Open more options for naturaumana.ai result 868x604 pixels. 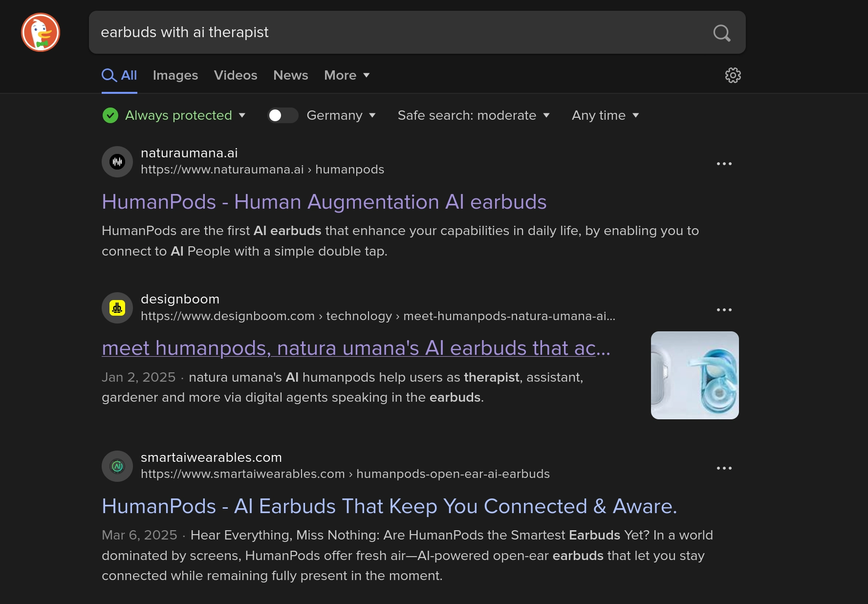pyautogui.click(x=724, y=164)
